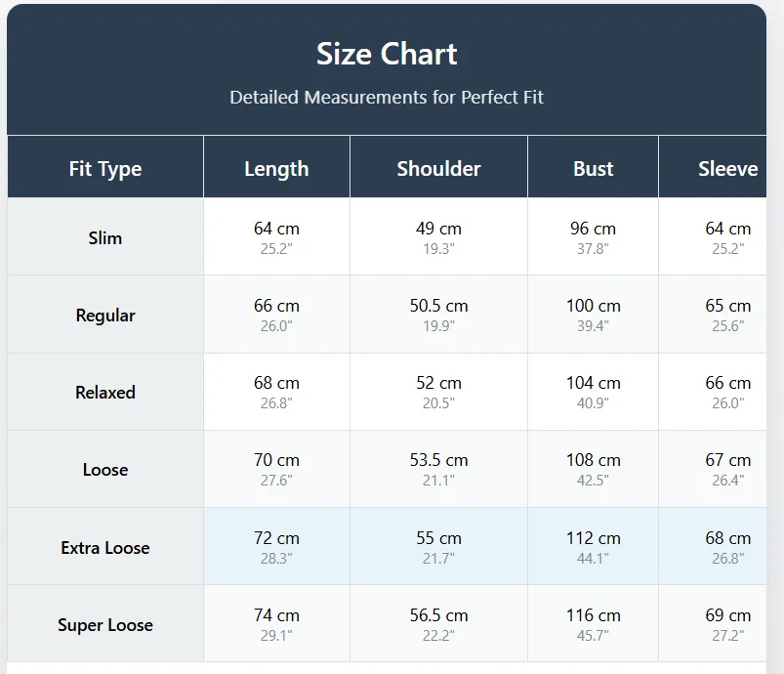Select the 100 cm bust measurement cell
Viewport: 784px width, 674px height.
593,315
